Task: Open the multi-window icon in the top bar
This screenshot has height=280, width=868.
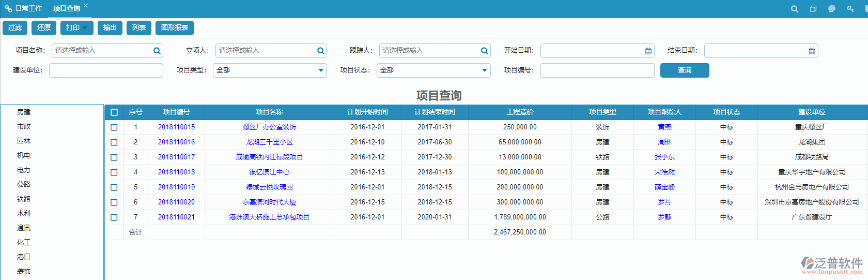Action: click(x=813, y=9)
